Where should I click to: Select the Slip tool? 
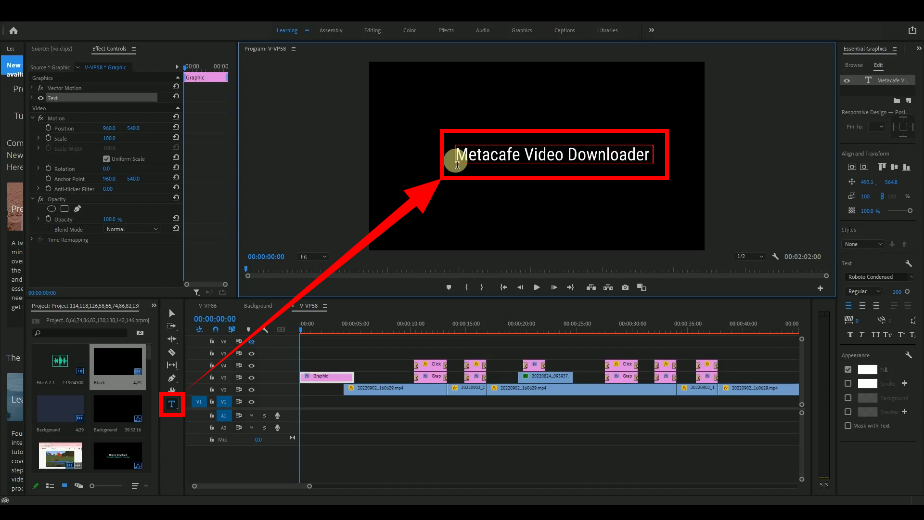tap(171, 365)
